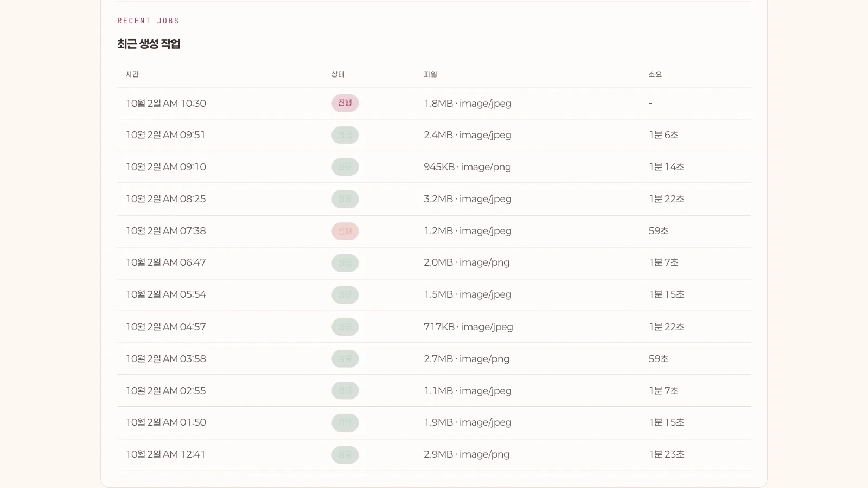Click the duration '1분 14초'
Image resolution: width=868 pixels, height=488 pixels.
[x=666, y=167]
